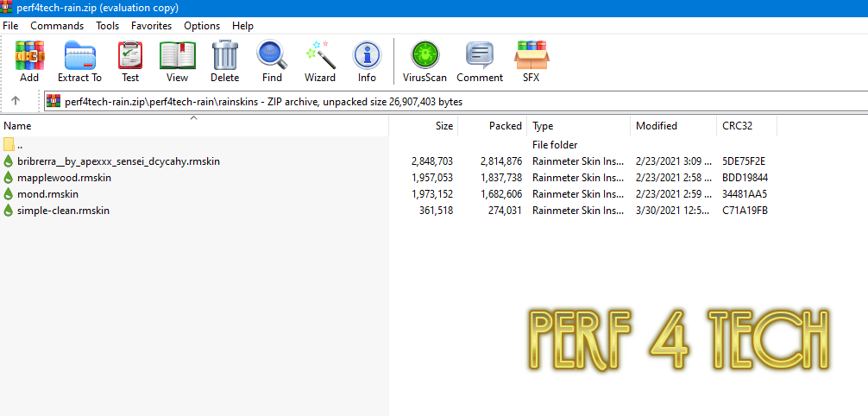Open the Favorites menu
Viewport: 868px width, 416px height.
coord(152,26)
